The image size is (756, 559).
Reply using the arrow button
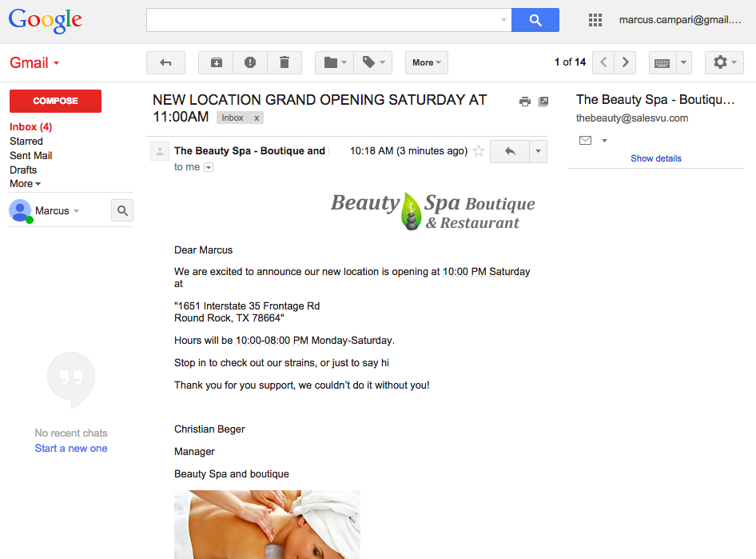[x=510, y=151]
